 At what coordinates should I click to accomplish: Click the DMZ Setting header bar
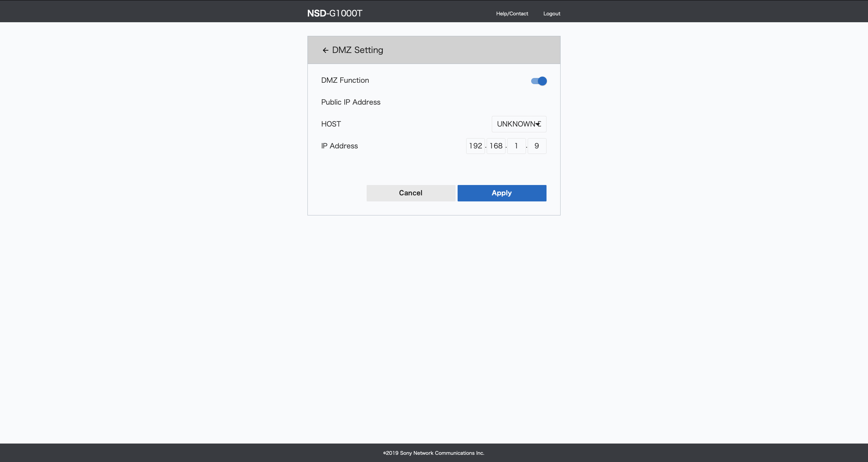click(x=434, y=50)
